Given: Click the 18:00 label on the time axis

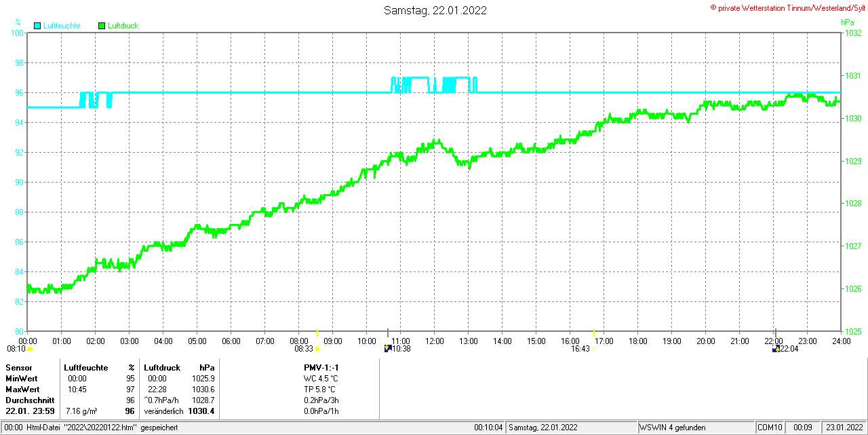Looking at the screenshot, I should (637, 341).
